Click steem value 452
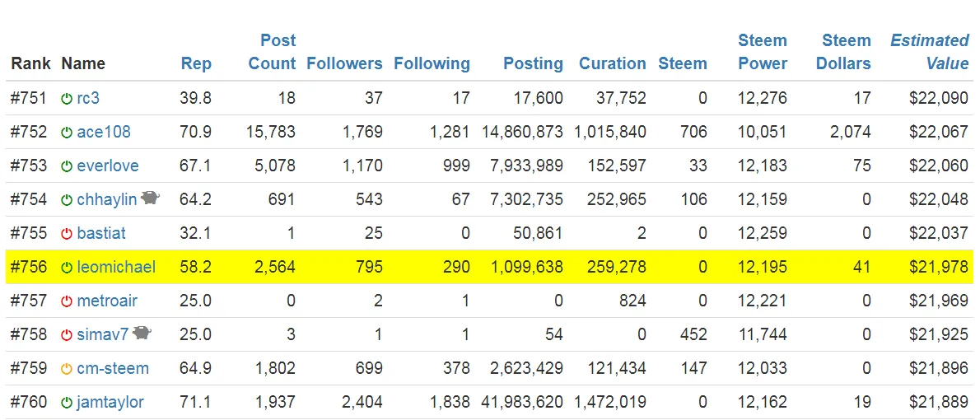 coord(693,335)
